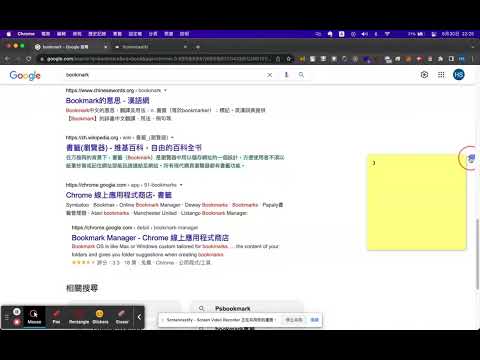The width and height of the screenshot is (480, 360).
Task: Click 停止共用 to stop screen sharing
Action: click(x=294, y=320)
